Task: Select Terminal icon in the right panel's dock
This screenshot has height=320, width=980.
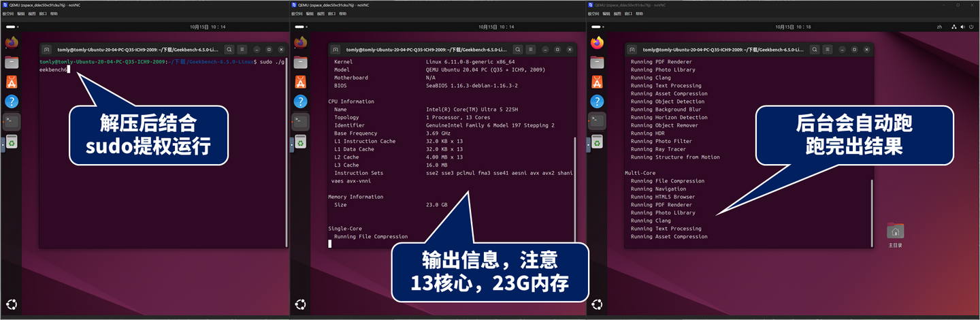Action: coord(597,122)
